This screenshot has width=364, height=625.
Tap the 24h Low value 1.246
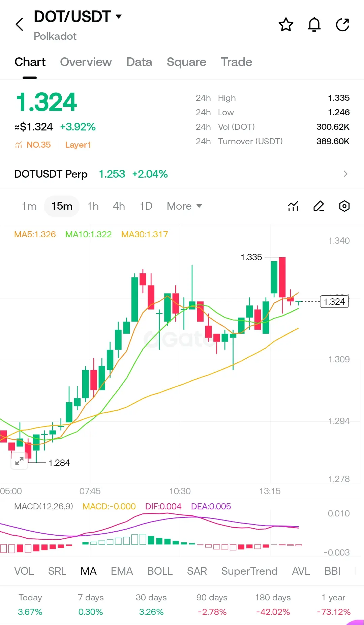339,112
